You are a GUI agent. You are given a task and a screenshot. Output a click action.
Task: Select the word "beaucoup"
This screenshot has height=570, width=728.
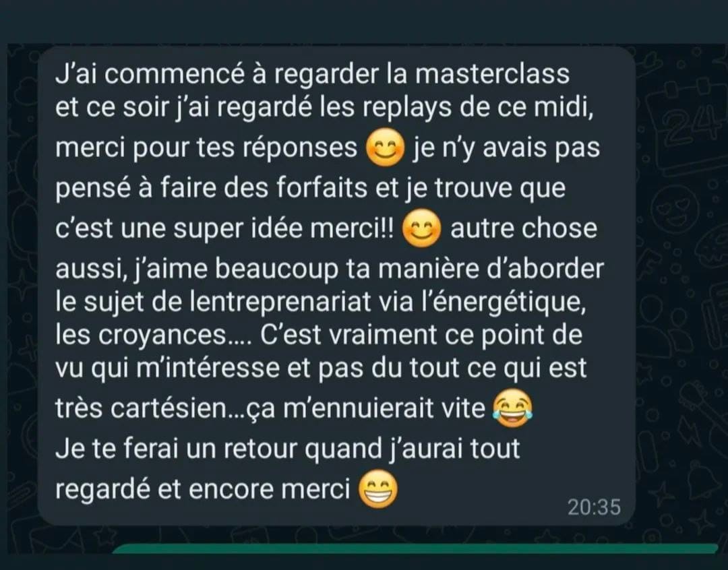(277, 270)
